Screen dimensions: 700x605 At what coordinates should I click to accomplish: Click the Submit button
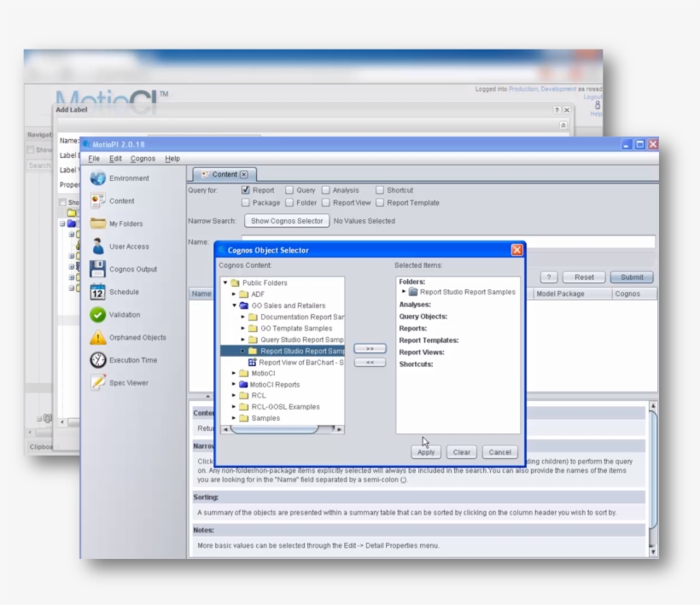click(632, 277)
